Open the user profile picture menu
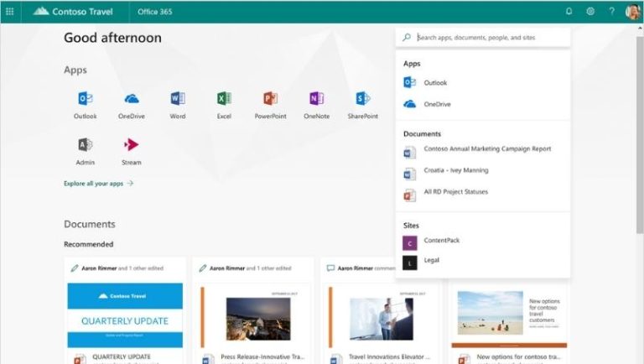 pos(632,12)
